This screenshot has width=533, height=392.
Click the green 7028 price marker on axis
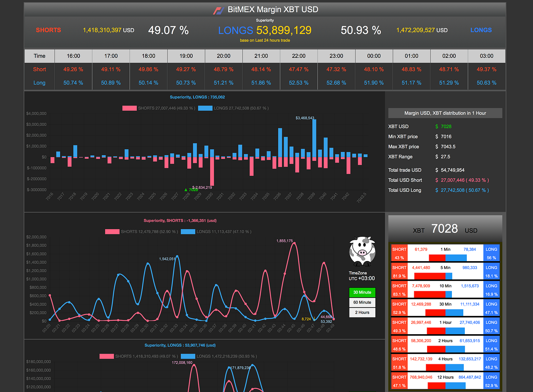click(x=191, y=190)
